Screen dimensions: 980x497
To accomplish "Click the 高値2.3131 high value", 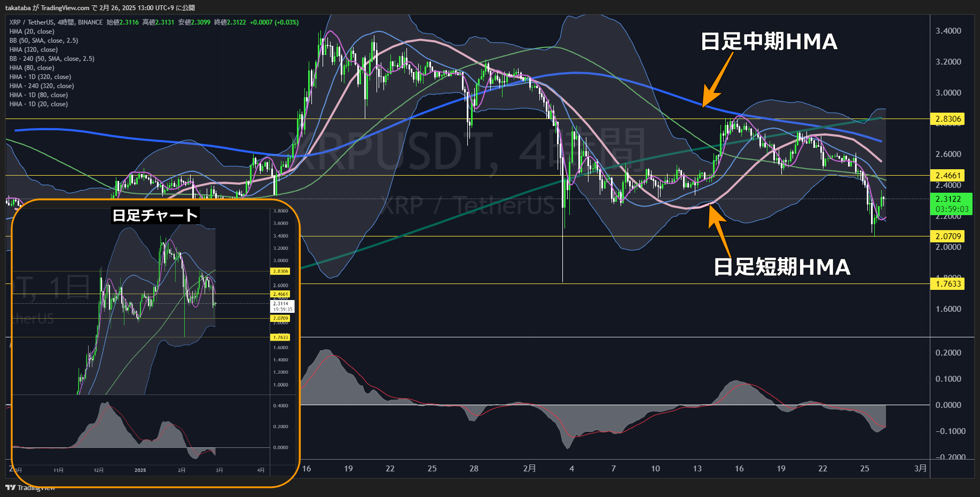I will pos(158,22).
